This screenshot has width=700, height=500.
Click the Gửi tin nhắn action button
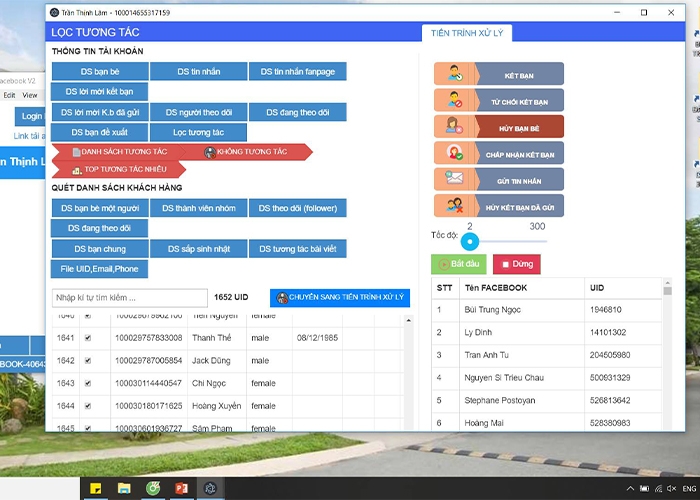click(499, 179)
